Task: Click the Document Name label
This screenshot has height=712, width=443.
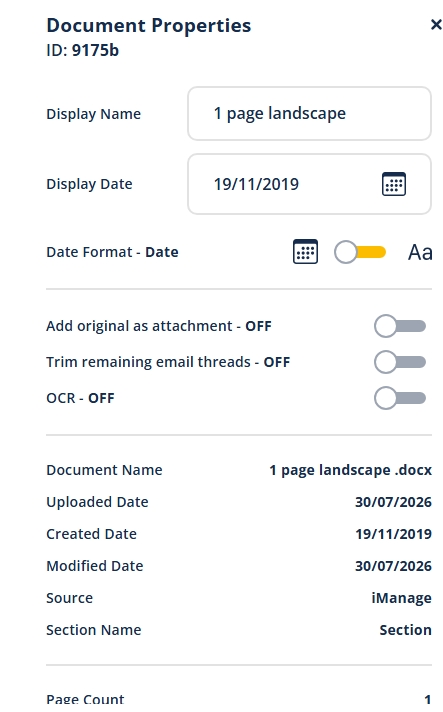Action: [x=104, y=470]
